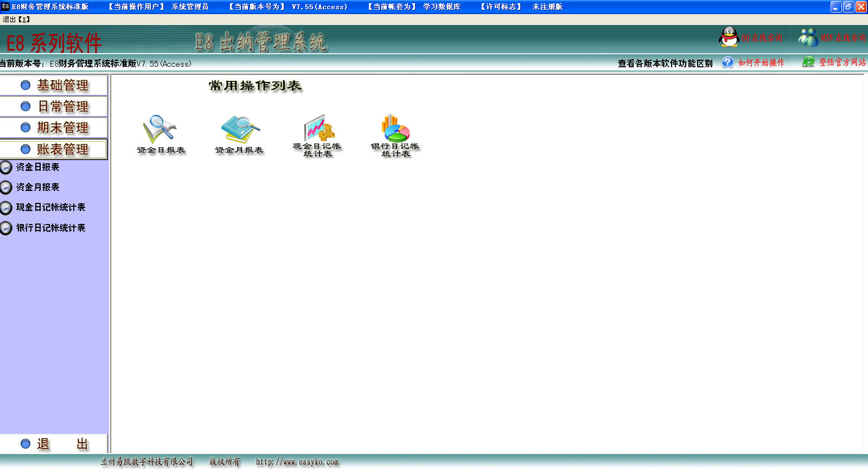
Task: Click the MSN 在线咨询 link text
Action: (843, 37)
